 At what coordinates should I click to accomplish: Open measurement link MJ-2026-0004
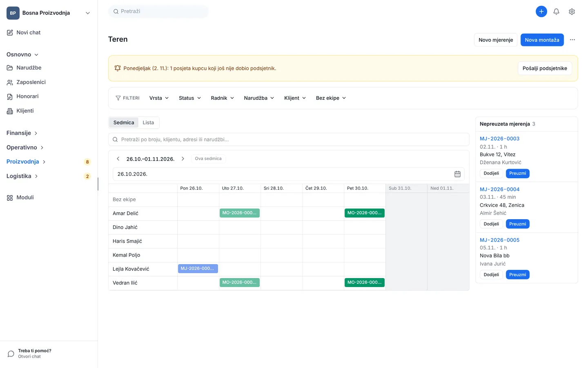499,189
